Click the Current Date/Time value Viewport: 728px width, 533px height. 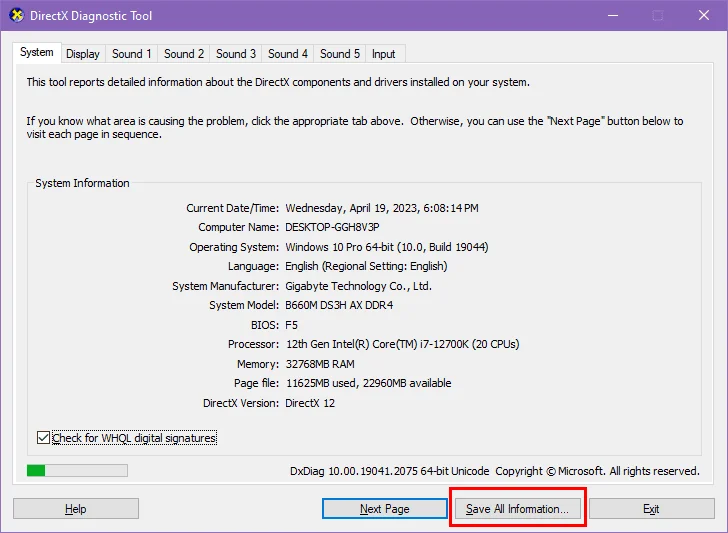click(x=382, y=208)
